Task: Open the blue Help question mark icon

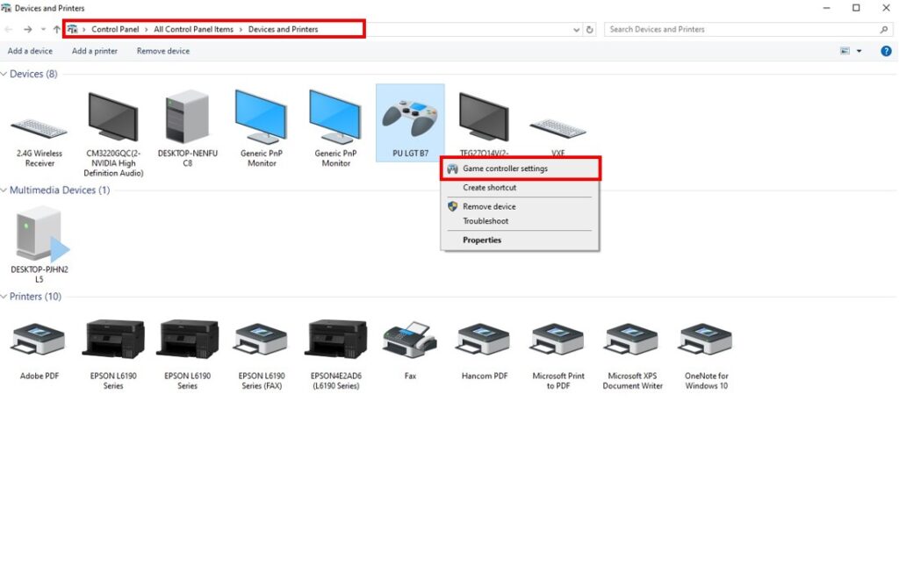Action: (886, 51)
